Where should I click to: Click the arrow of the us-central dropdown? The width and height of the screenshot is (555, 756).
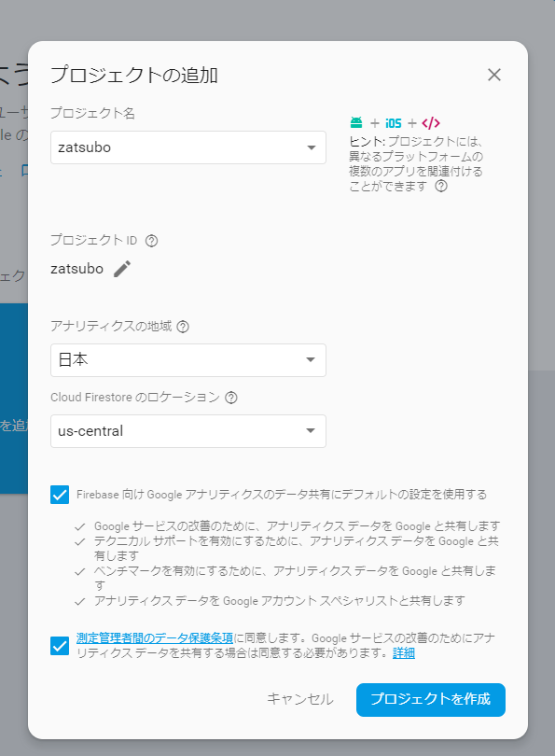[311, 430]
